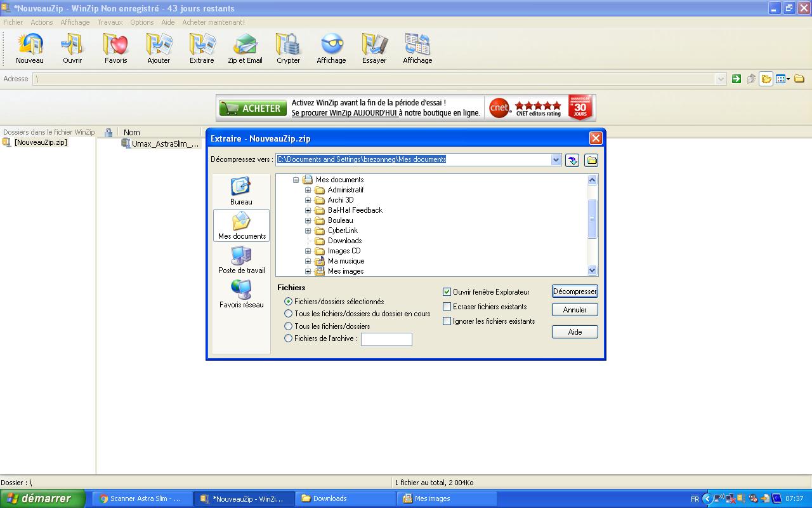Open the Fichier menu

click(13, 22)
